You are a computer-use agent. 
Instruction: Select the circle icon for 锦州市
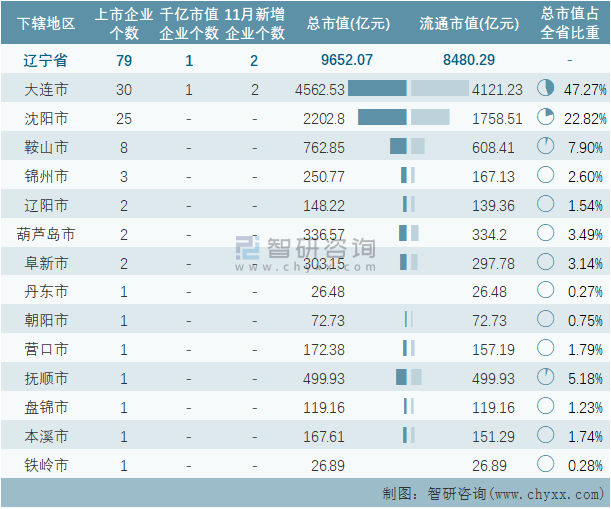[x=545, y=176]
